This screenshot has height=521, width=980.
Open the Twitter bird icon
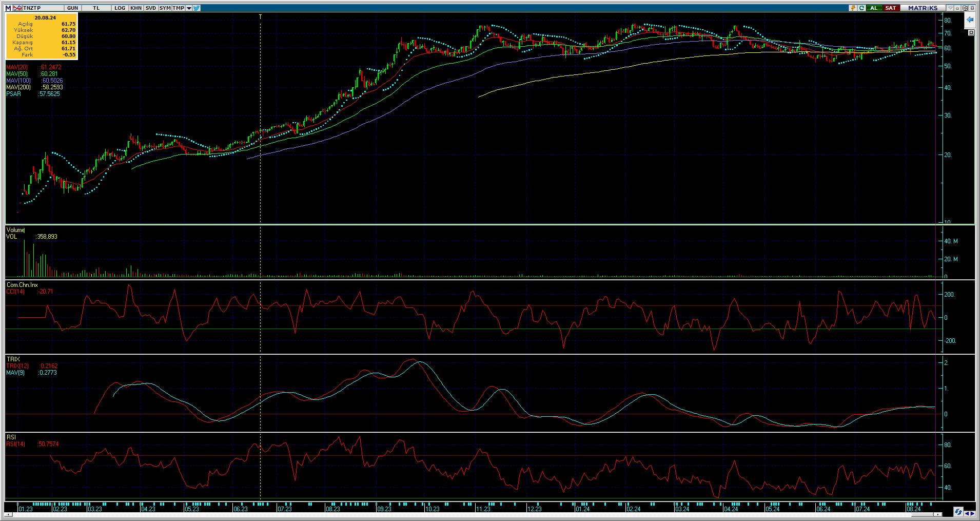(x=197, y=8)
